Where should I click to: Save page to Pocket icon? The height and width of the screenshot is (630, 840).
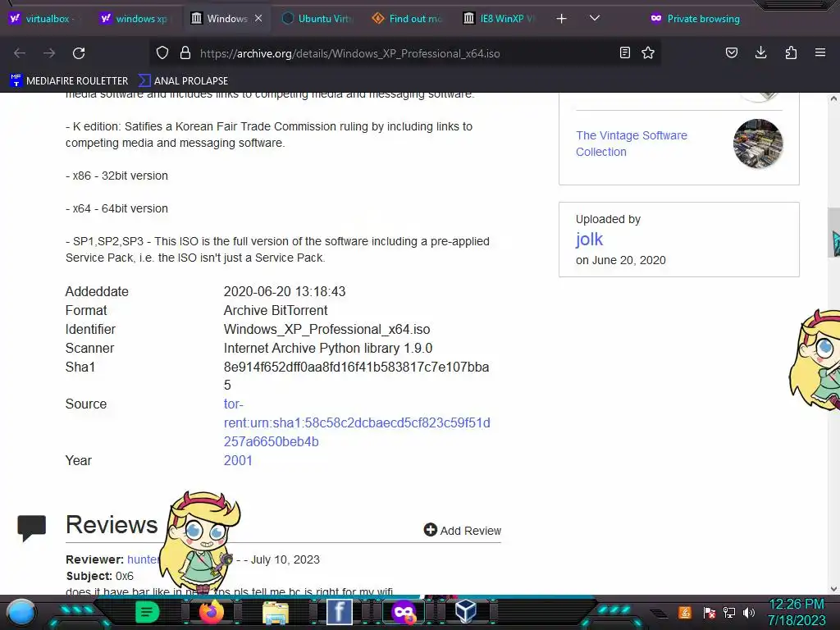(x=731, y=52)
